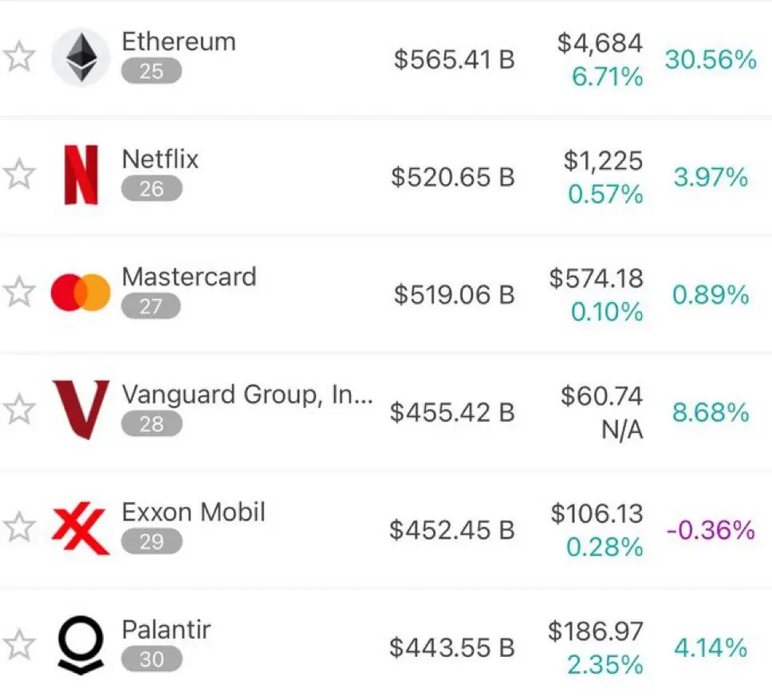Image resolution: width=772 pixels, height=700 pixels.
Task: Click the rank 26 badge under Netflix
Action: point(152,189)
